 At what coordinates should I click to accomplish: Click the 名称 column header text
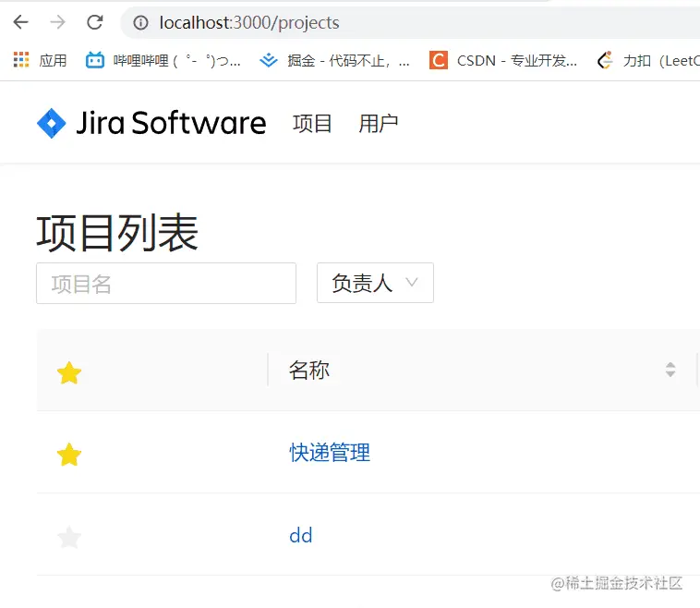click(309, 370)
